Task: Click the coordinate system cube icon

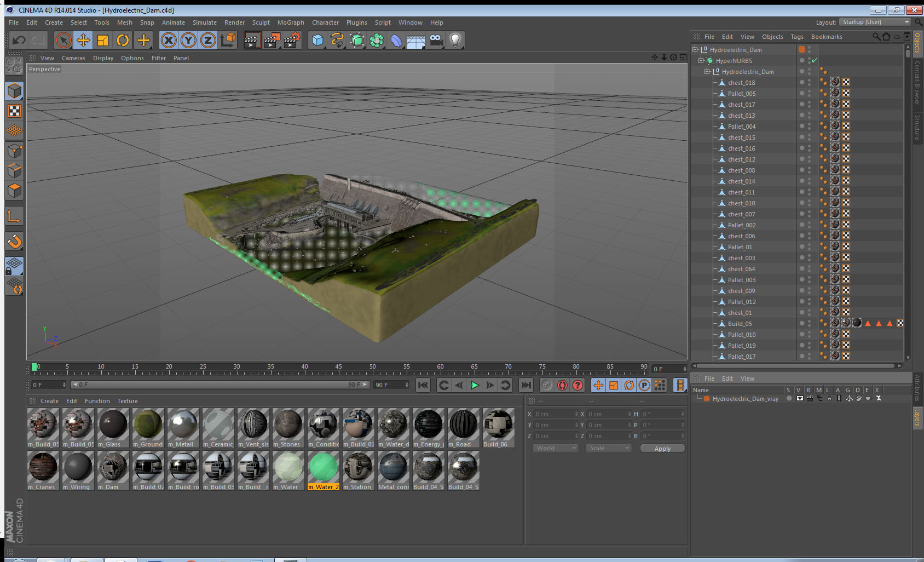Action: pyautogui.click(x=228, y=40)
